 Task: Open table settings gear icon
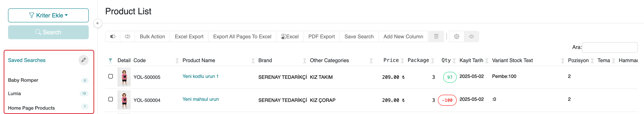(457, 36)
